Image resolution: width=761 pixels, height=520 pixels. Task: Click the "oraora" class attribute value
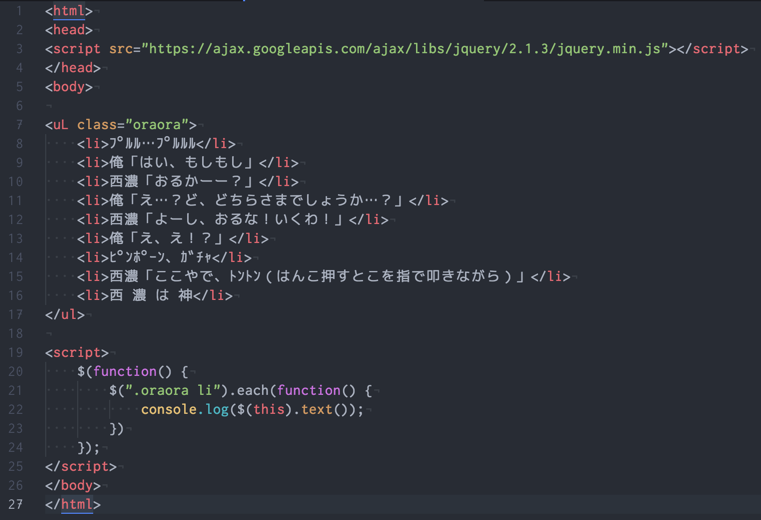157,125
